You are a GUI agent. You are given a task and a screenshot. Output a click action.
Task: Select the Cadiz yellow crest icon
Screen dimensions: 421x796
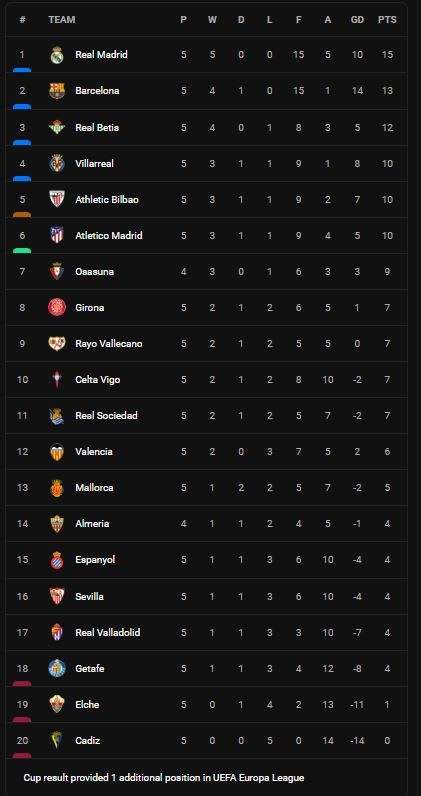[57, 741]
